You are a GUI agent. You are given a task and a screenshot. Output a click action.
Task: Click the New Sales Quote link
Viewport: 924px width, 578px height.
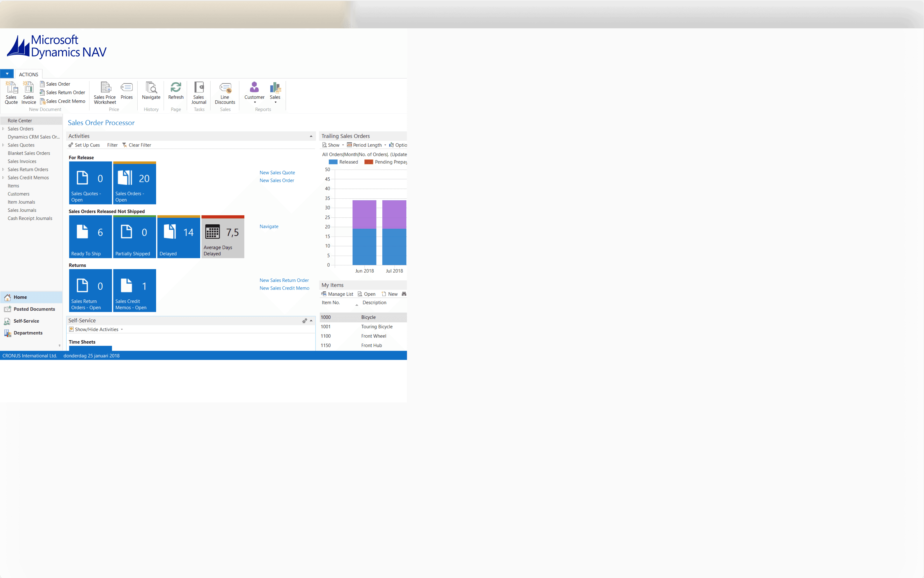[277, 173]
